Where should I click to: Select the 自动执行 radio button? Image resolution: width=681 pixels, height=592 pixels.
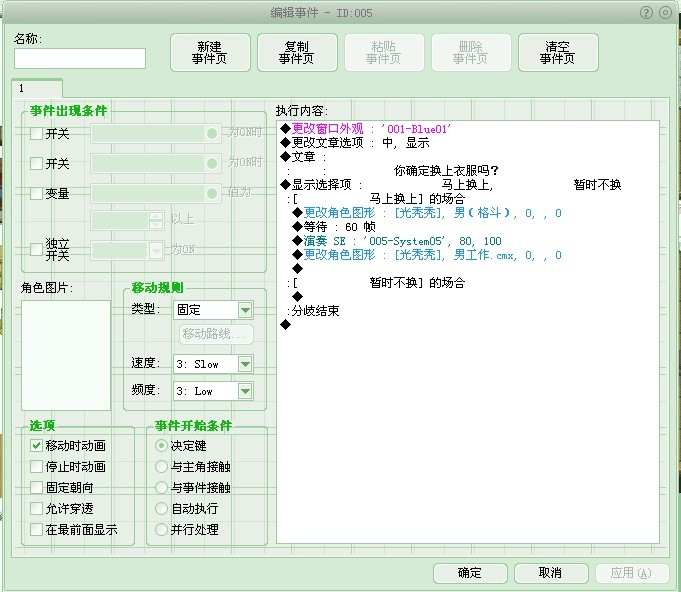point(161,508)
